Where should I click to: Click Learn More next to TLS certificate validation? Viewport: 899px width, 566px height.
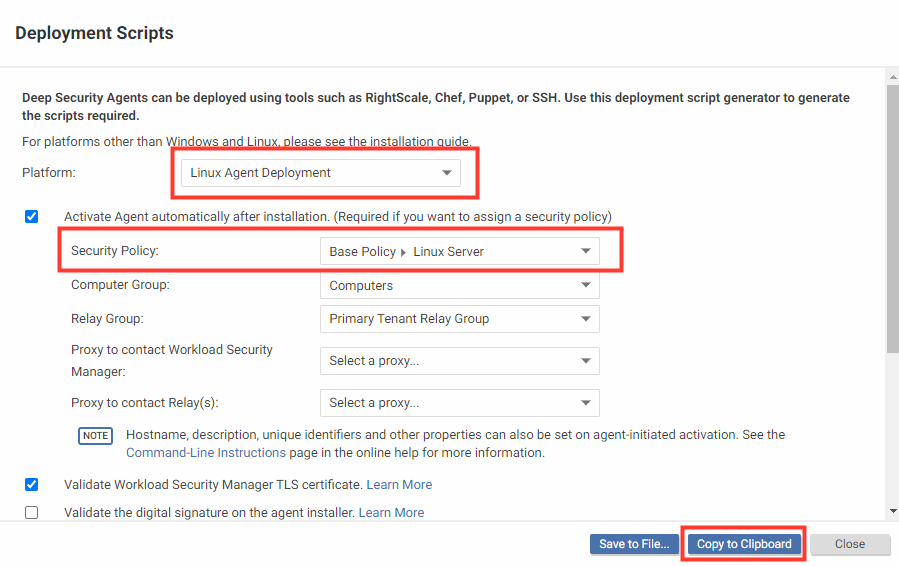399,485
